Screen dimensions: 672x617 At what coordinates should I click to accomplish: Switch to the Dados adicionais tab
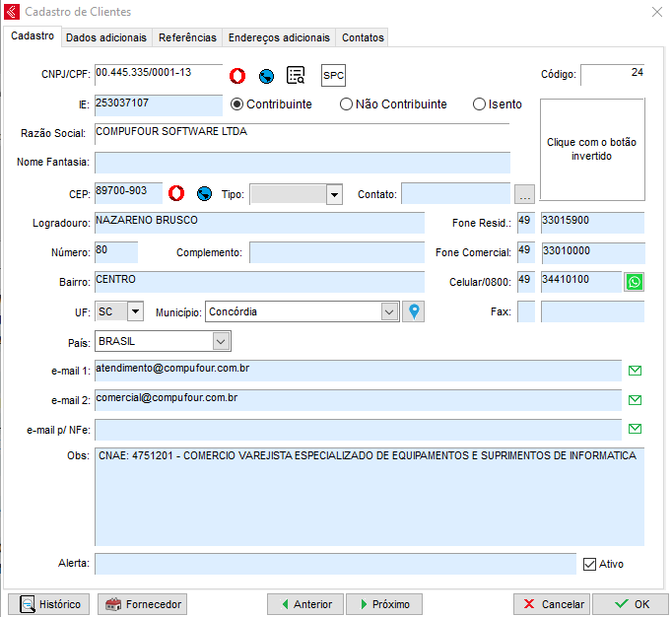106,37
